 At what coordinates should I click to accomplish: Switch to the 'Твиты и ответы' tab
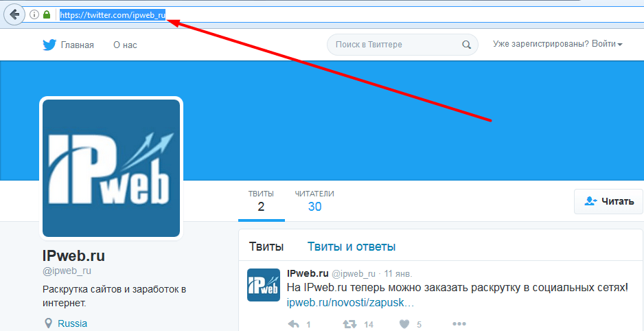point(351,247)
